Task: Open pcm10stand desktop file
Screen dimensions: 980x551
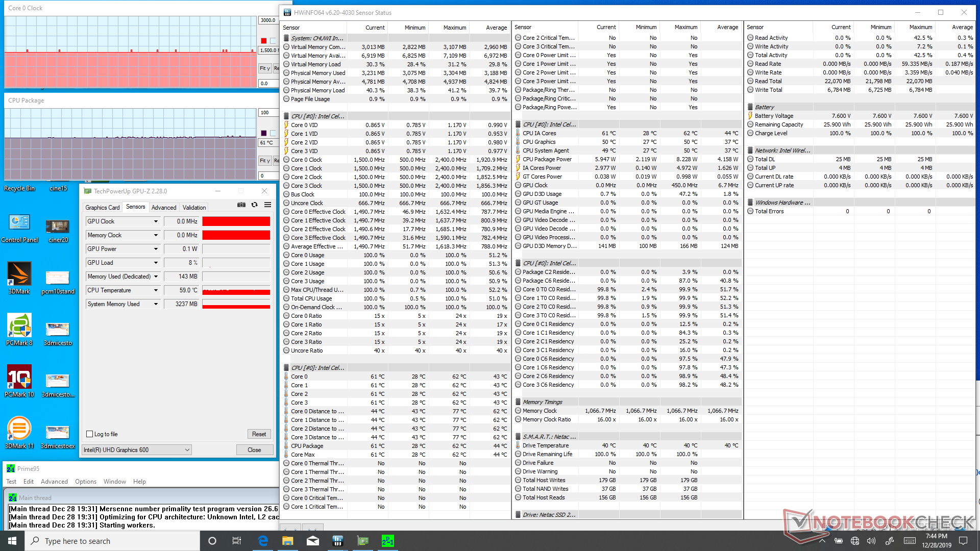Action: pyautogui.click(x=58, y=282)
